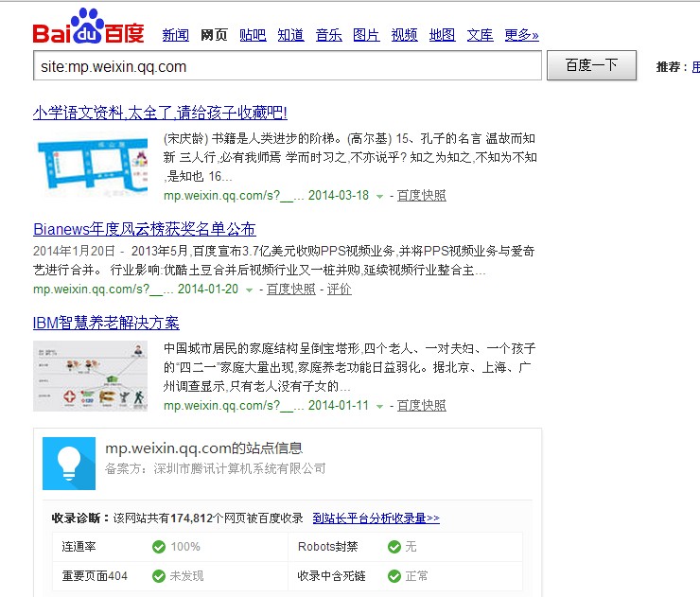Click the 无 Robots status text
This screenshot has height=597, width=700.
(x=411, y=547)
